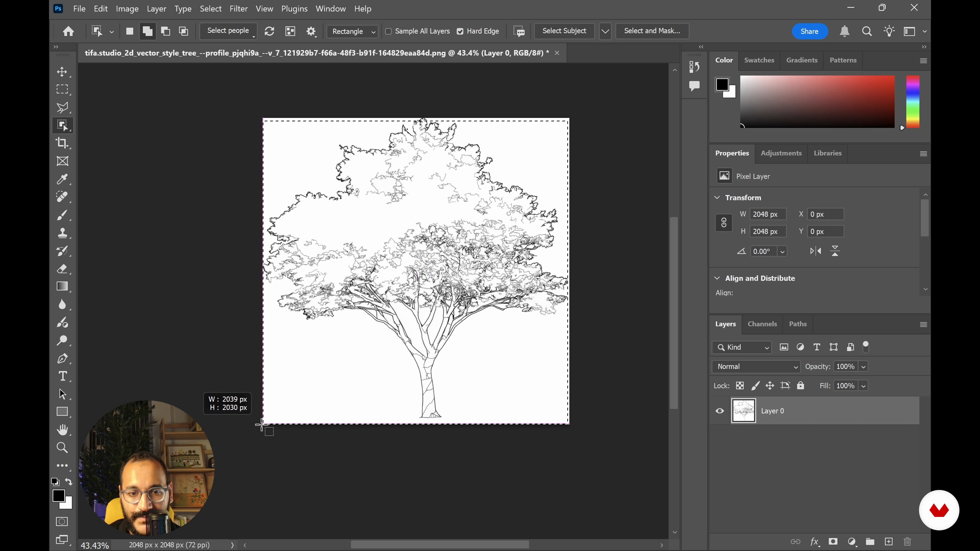Select the Crop tool
Screen dimensions: 980x551
pos(62,143)
